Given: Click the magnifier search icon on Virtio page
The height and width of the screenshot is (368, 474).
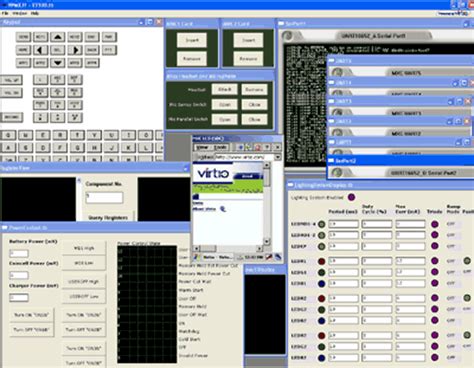Looking at the screenshot, I should click(223, 209).
